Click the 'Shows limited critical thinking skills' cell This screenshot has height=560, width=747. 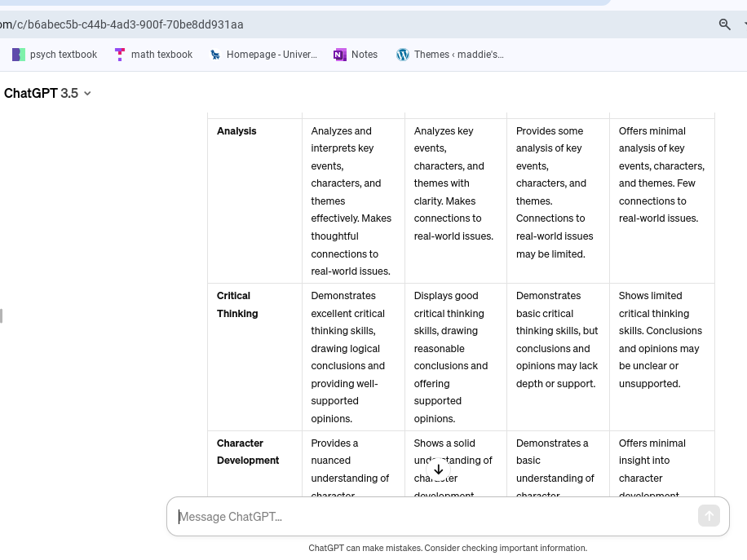[662, 357]
